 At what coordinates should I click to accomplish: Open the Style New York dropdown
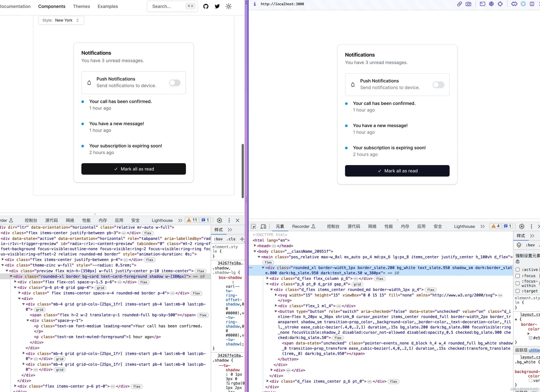[x=61, y=20]
